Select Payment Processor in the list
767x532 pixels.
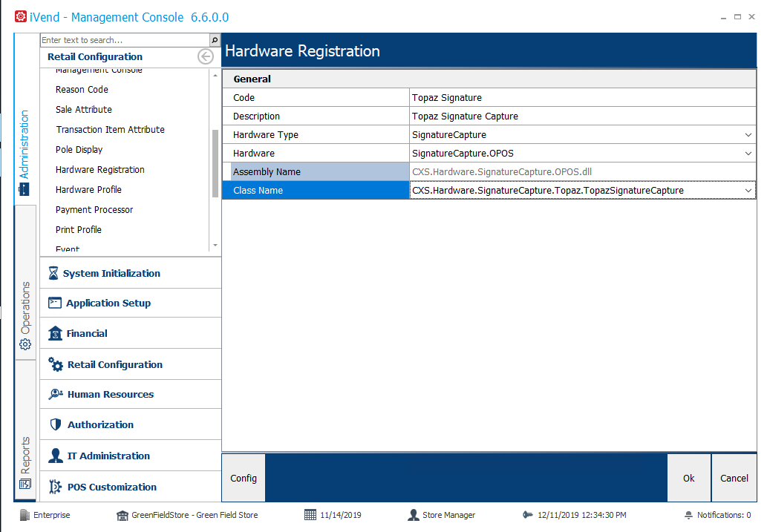click(x=94, y=210)
